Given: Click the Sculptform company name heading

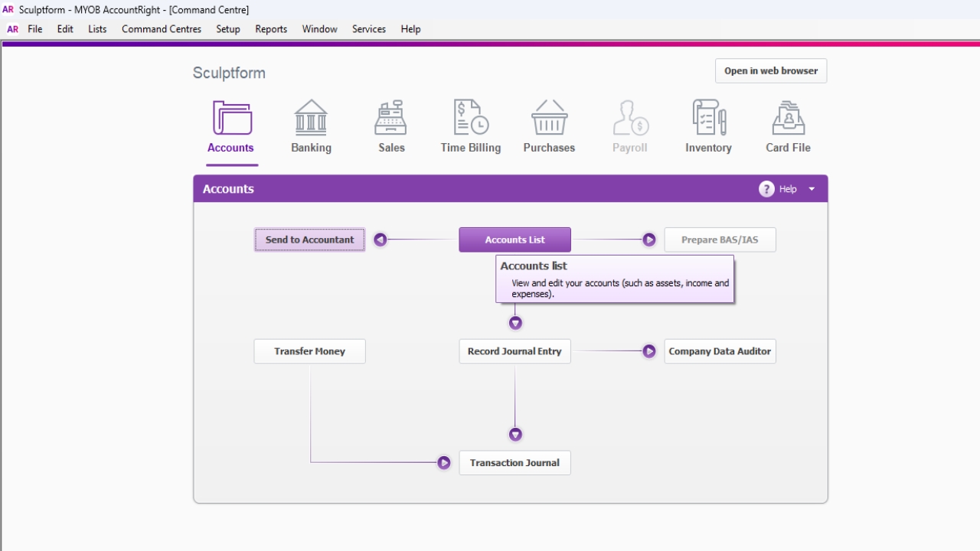Looking at the screenshot, I should pyautogui.click(x=229, y=73).
